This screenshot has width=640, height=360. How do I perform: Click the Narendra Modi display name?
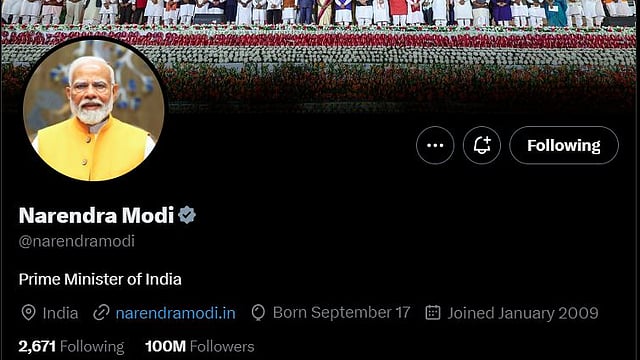point(96,215)
